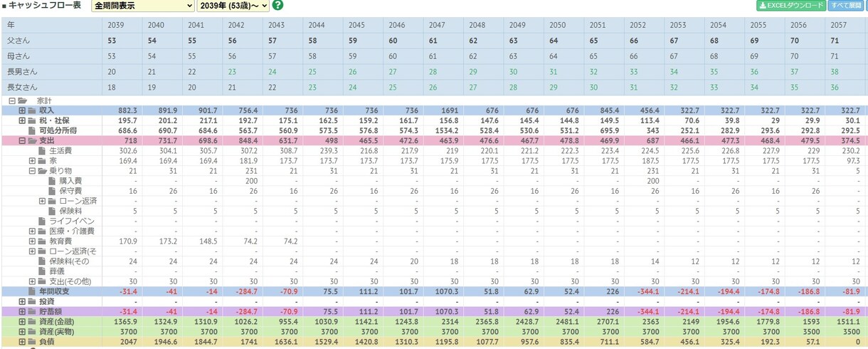868x349 pixels.
Task: Click the ライフイベン document icon
Action: click(x=42, y=221)
